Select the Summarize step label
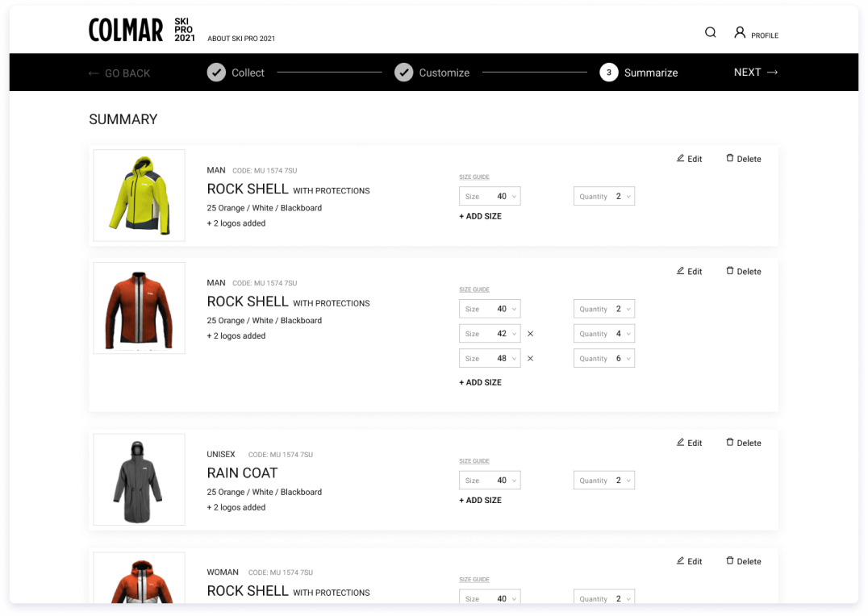 pos(651,73)
